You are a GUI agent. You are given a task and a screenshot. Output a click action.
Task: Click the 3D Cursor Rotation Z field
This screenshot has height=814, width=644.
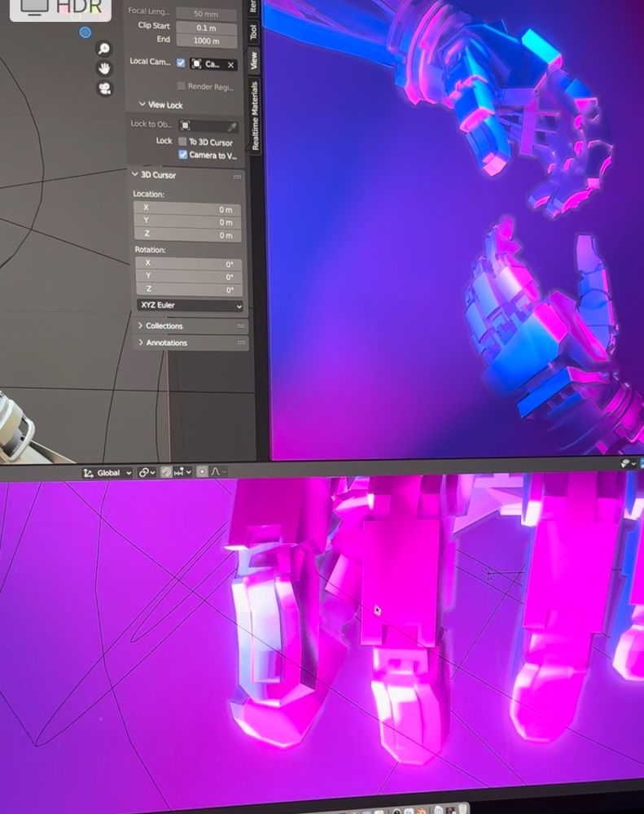190,290
